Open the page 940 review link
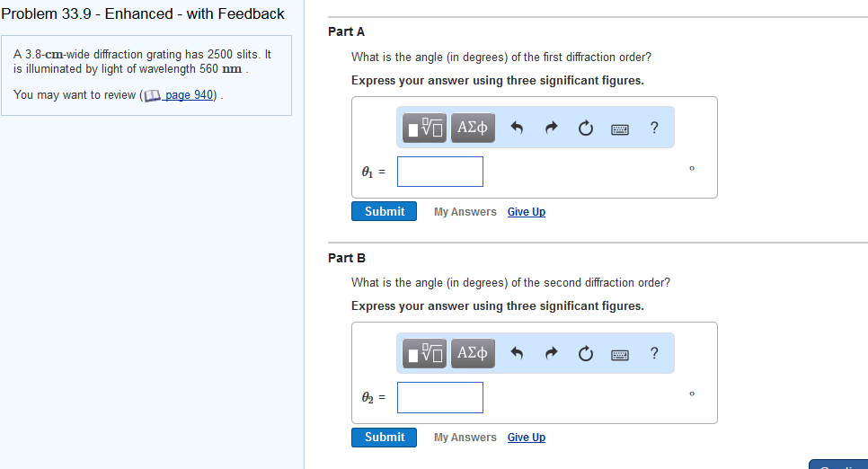This screenshot has height=469, width=868. 189,95
